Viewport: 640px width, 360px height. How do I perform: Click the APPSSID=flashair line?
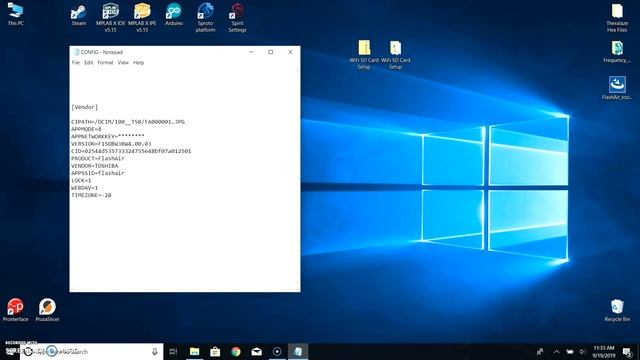point(98,173)
